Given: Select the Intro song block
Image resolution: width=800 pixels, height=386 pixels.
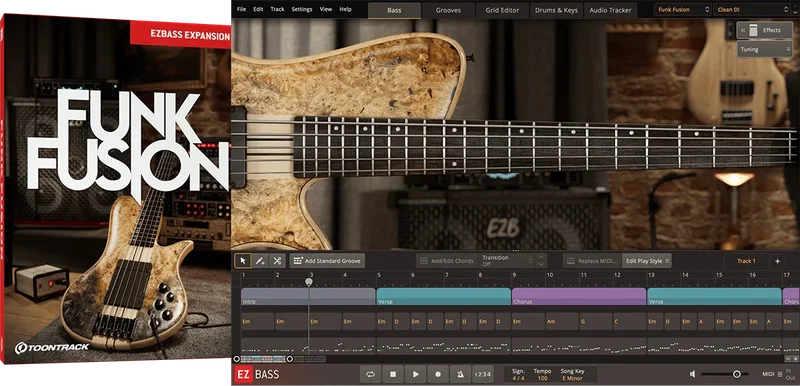Looking at the screenshot, I should 308,296.
